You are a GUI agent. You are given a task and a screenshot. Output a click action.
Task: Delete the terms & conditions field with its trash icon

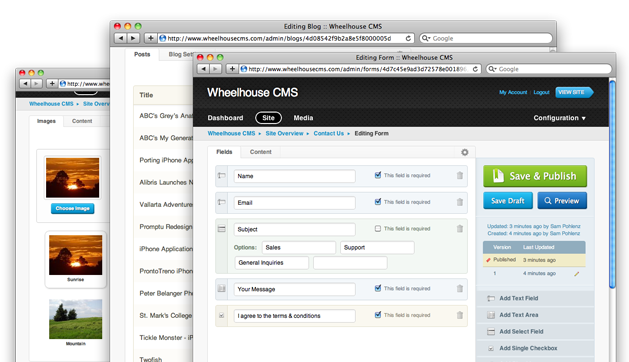click(460, 315)
